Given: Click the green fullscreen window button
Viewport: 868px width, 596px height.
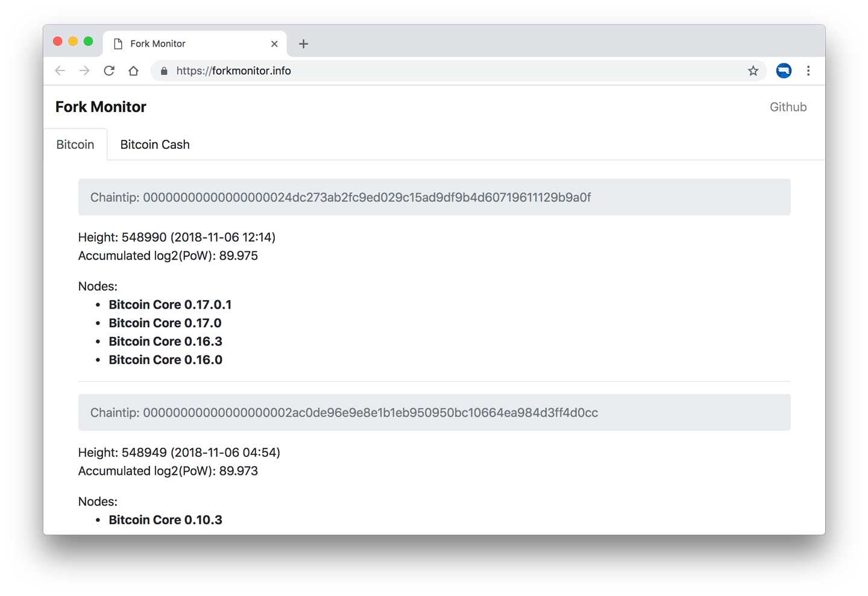Looking at the screenshot, I should (88, 42).
